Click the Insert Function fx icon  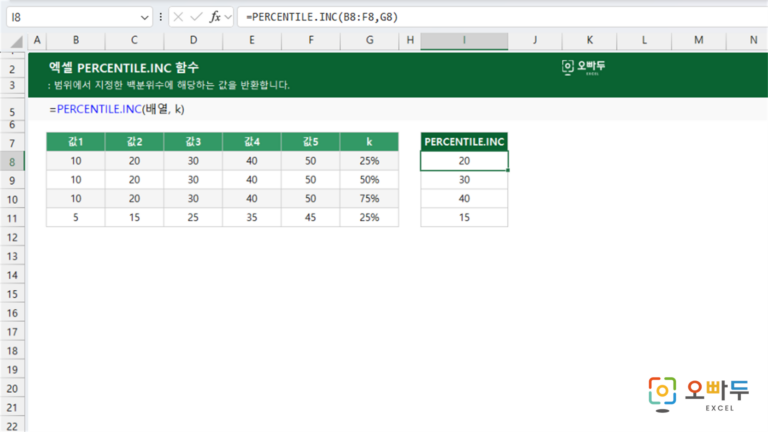215,17
